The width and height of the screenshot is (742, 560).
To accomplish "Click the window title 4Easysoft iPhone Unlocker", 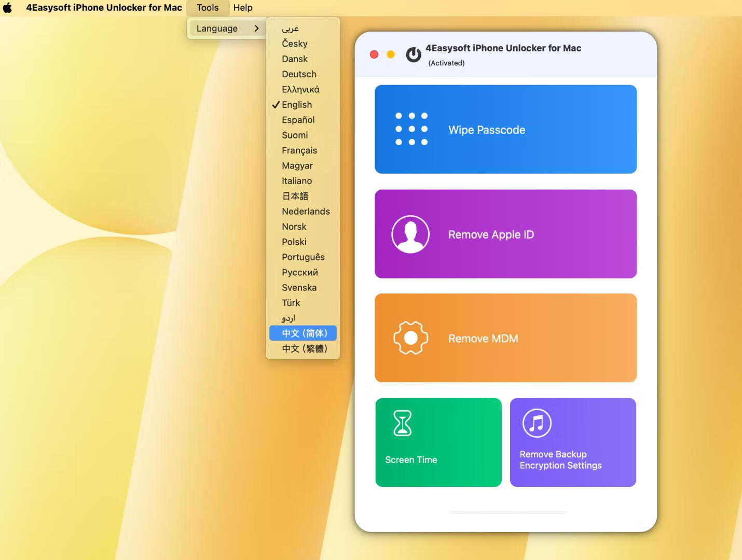I will [503, 48].
